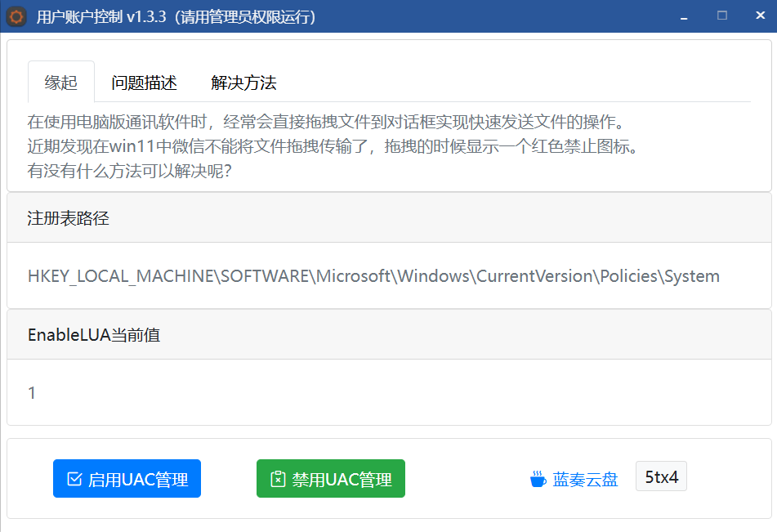777x532 pixels.
Task: Click the app logo icon in title bar
Action: click(16, 16)
